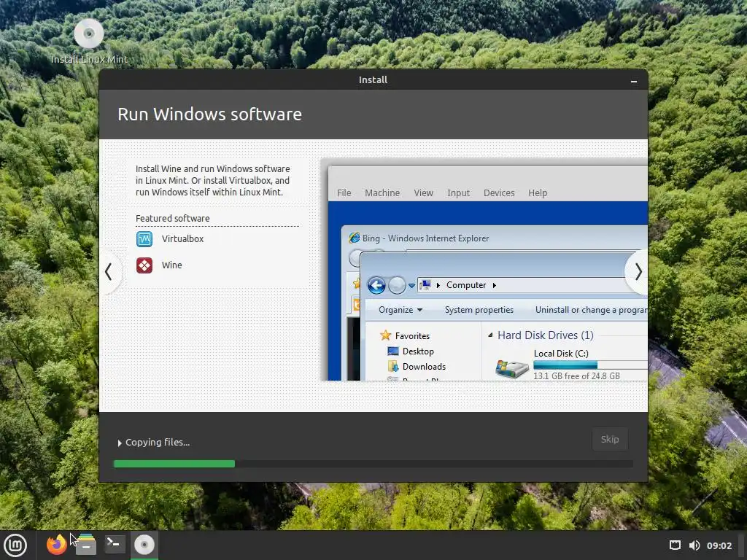The image size is (747, 560).
Task: Click the Desktop entry under Favorites
Action: tap(411, 351)
